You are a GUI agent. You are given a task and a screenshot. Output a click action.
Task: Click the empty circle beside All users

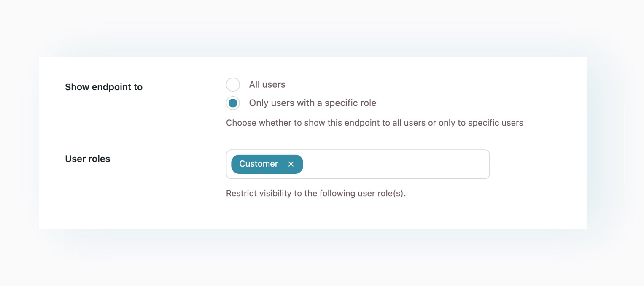click(233, 84)
